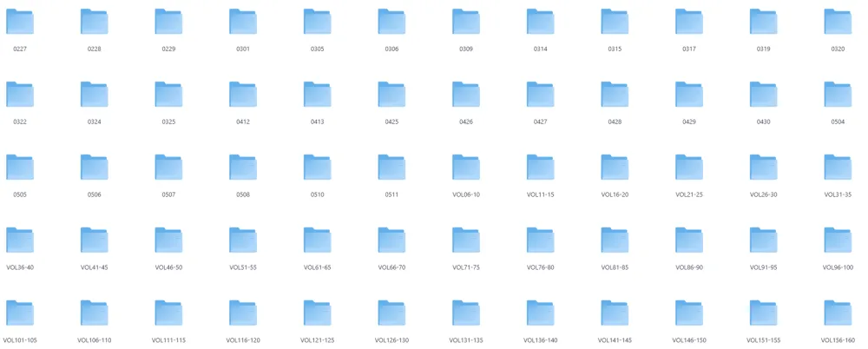Click the 0430 folder name text
Screen dimensions: 868x349
coord(764,122)
